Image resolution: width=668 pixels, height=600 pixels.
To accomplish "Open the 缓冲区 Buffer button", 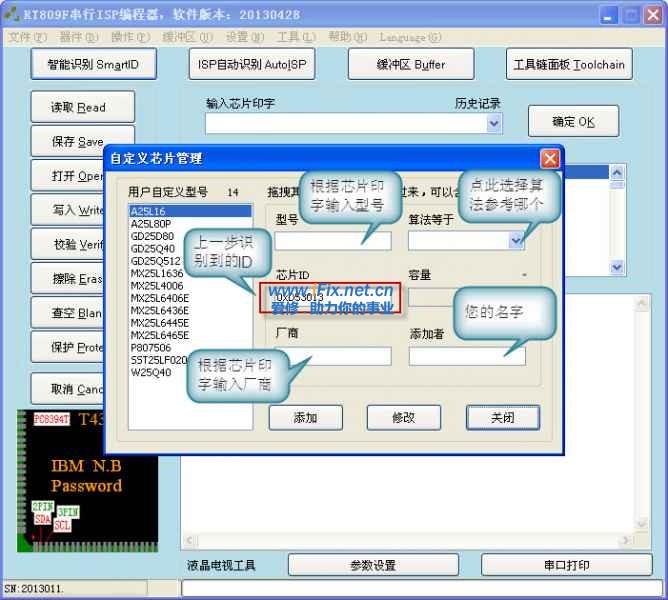I will 411,65.
